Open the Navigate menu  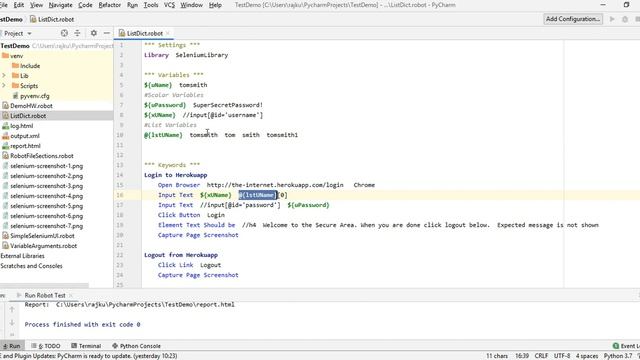[x=60, y=5]
